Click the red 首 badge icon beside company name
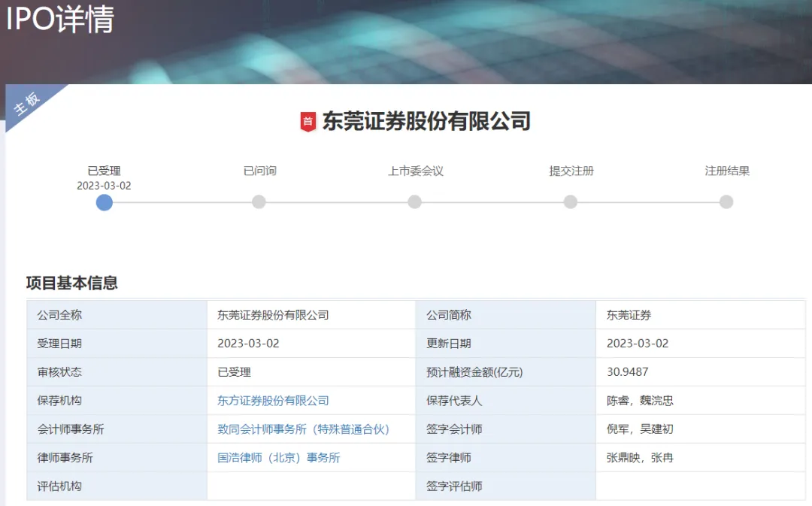Screen dimensions: 812x506 [x=308, y=123]
